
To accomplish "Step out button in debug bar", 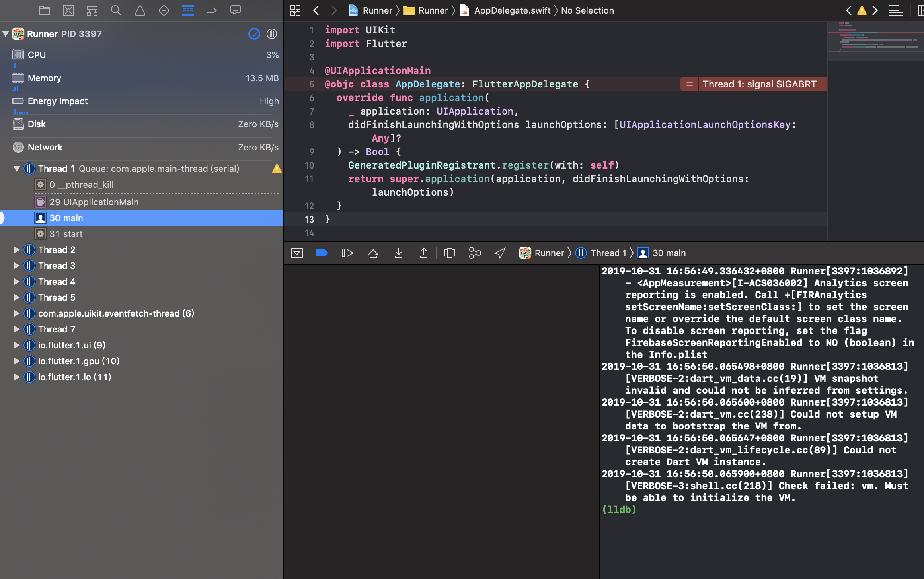I will pyautogui.click(x=424, y=253).
